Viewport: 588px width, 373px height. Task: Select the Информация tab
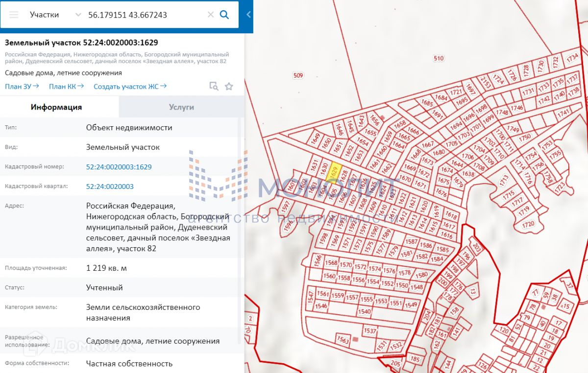[56, 107]
